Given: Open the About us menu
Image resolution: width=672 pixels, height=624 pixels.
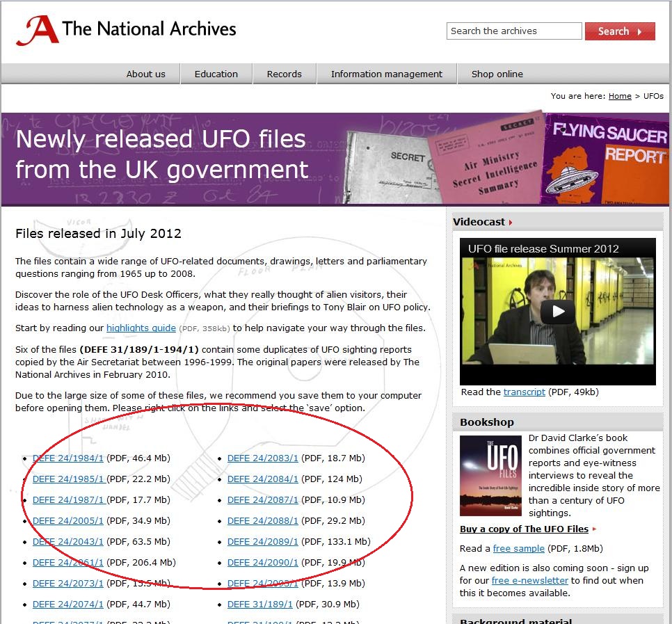Looking at the screenshot, I should 145,74.
